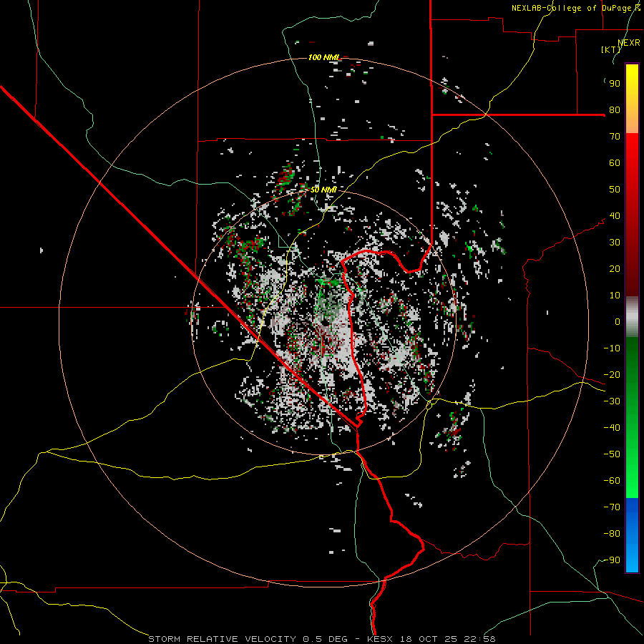Viewport: 644px width, 644px height.
Task: Click the '80' value on velocity scale
Action: coord(615,110)
